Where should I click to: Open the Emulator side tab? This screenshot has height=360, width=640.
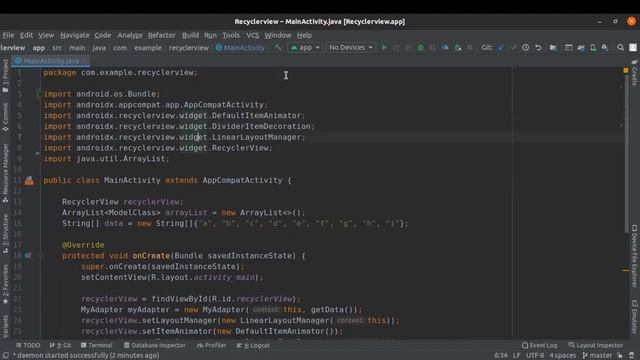point(634,317)
